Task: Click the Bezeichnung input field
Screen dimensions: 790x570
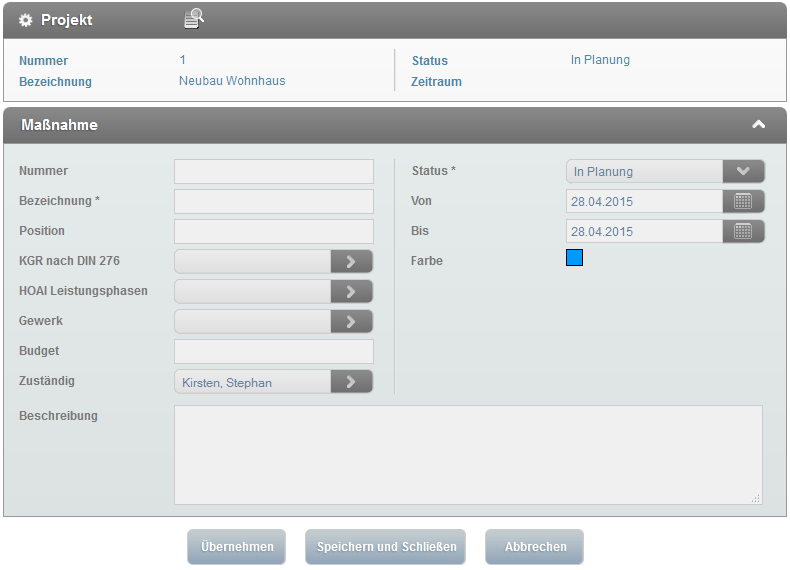Action: [x=273, y=201]
